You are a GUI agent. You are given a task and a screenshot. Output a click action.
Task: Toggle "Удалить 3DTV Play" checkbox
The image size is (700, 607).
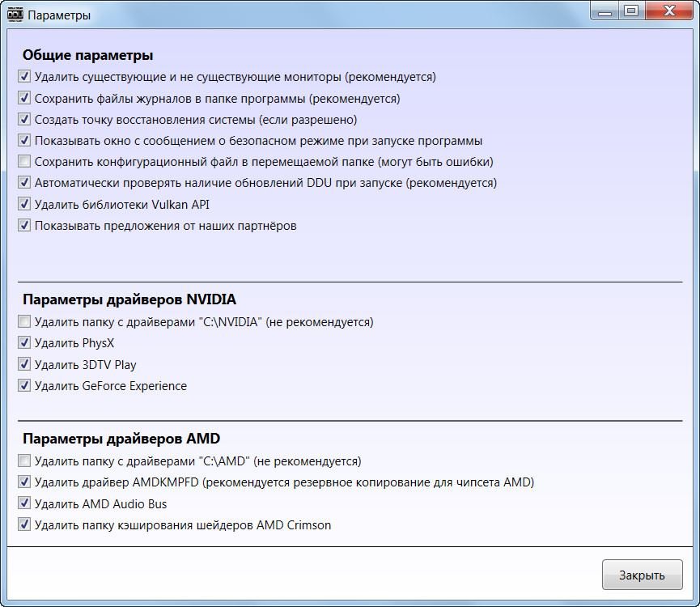tap(24, 364)
